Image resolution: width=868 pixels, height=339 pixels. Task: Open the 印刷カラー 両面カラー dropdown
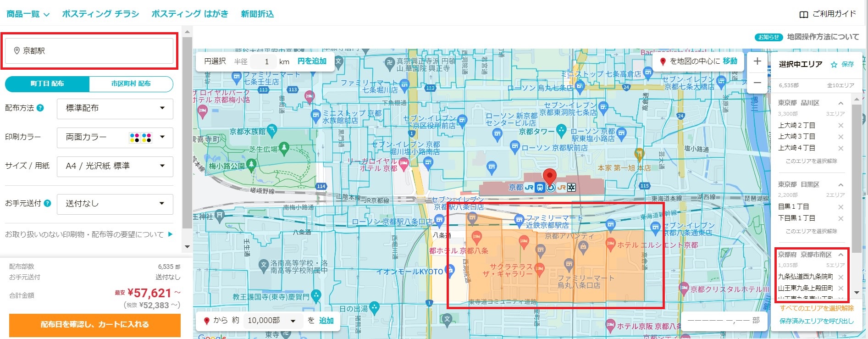[115, 137]
